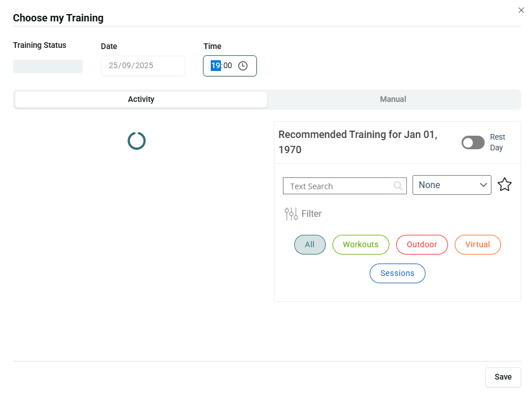Click the Save button
The width and height of the screenshot is (532, 397).
click(503, 377)
